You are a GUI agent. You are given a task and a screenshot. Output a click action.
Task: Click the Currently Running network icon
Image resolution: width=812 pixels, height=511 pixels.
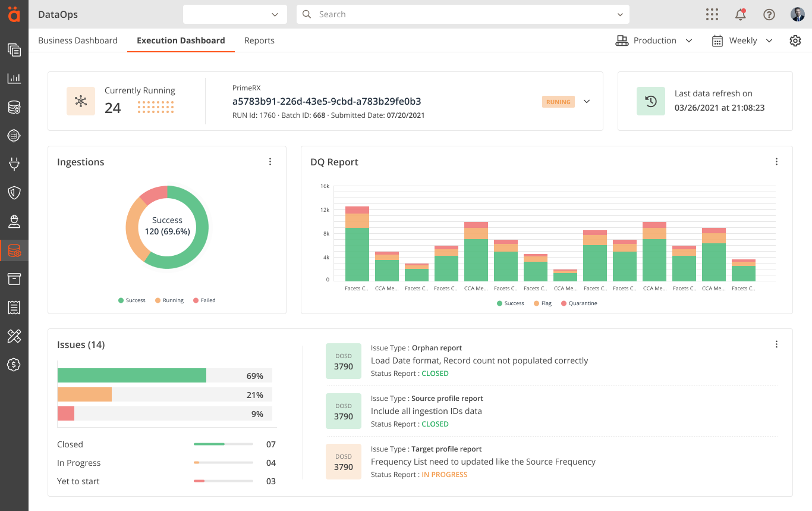81,101
